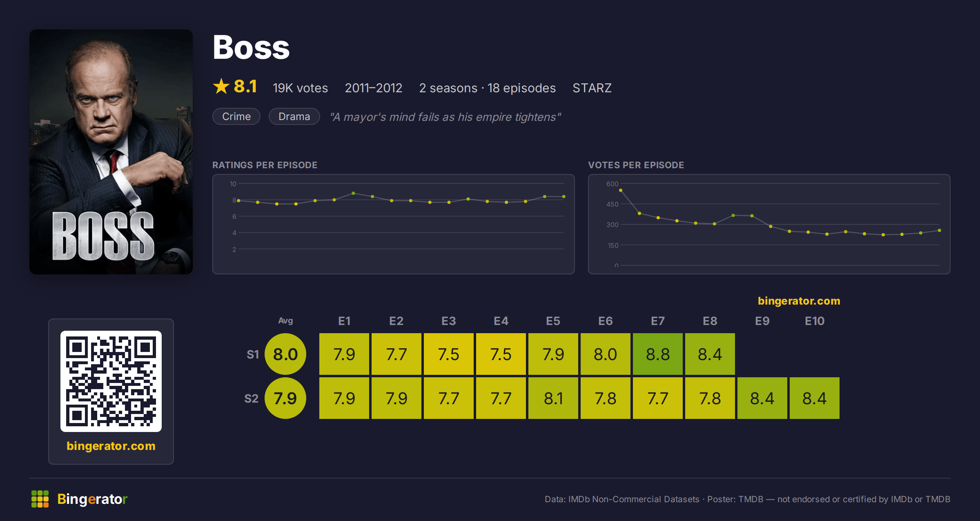980x521 pixels.
Task: Open the Boss poster thumbnail
Action: point(111,151)
